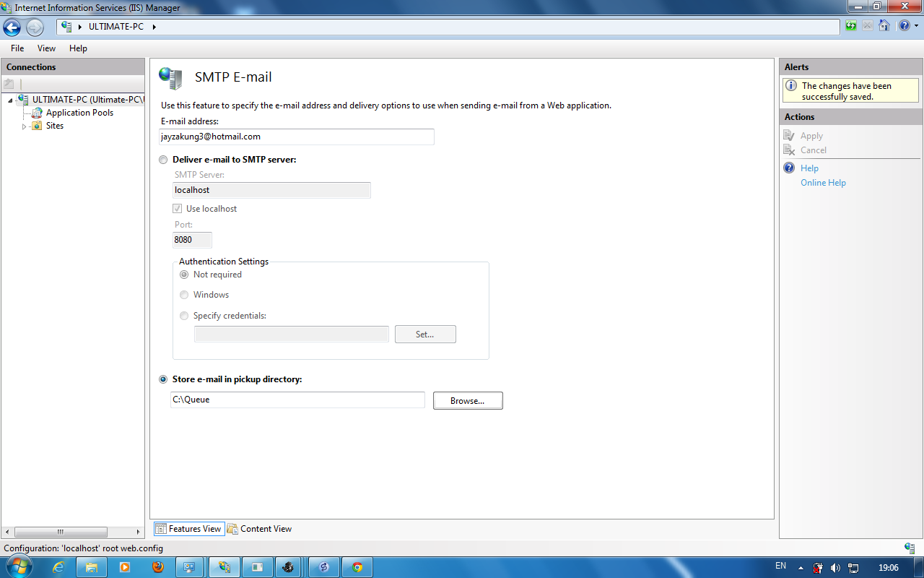Open Windows Media Player from the taskbar

tap(125, 567)
